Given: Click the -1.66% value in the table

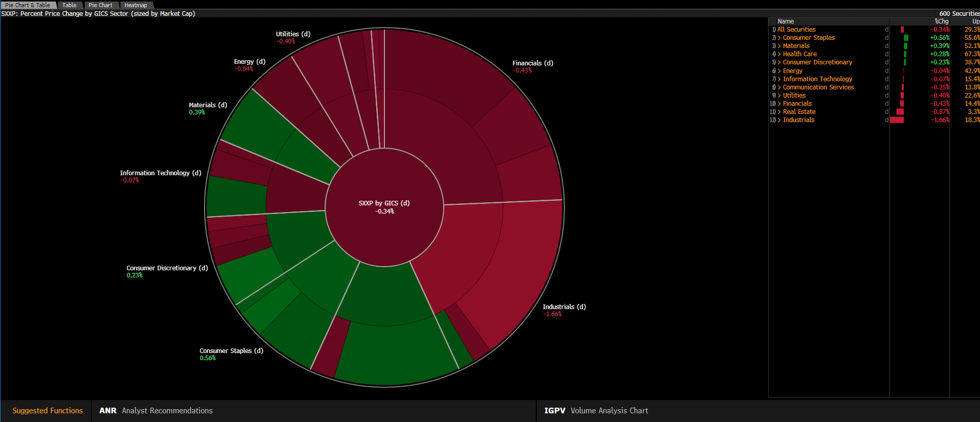Looking at the screenshot, I should tap(940, 120).
